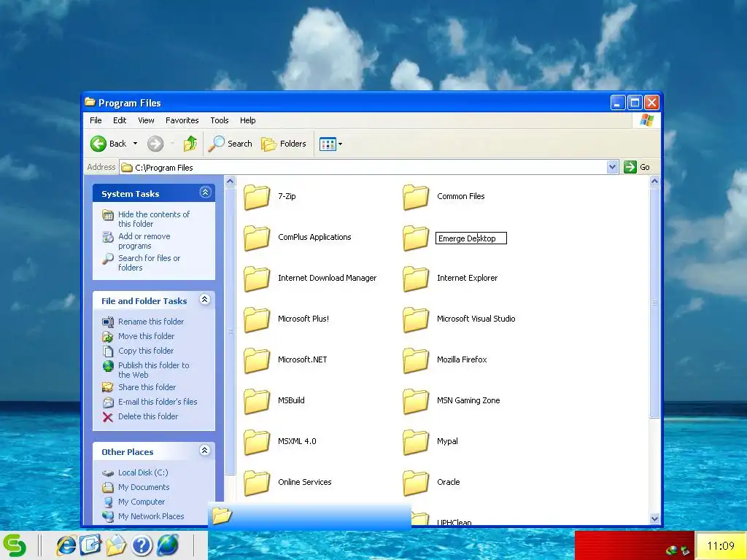
Task: Select the Mozilla Firefox folder icon
Action: click(x=416, y=360)
